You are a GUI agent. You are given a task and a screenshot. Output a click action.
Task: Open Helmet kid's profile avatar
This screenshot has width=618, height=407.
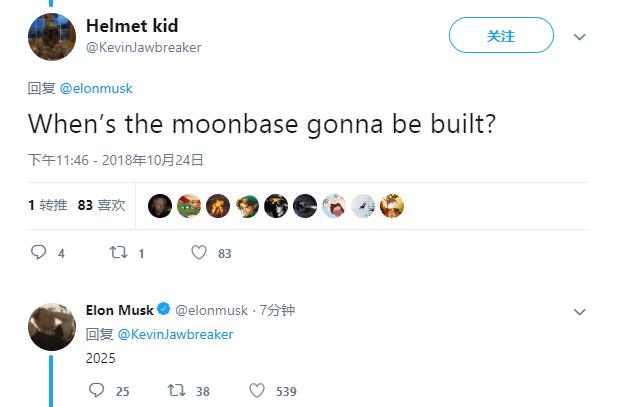(52, 37)
